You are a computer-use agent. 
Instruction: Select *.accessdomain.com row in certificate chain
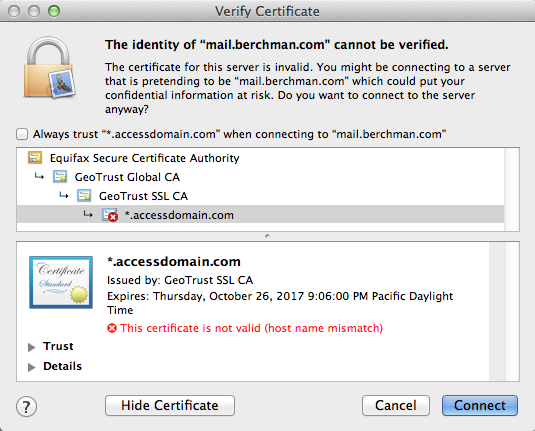click(x=260, y=215)
